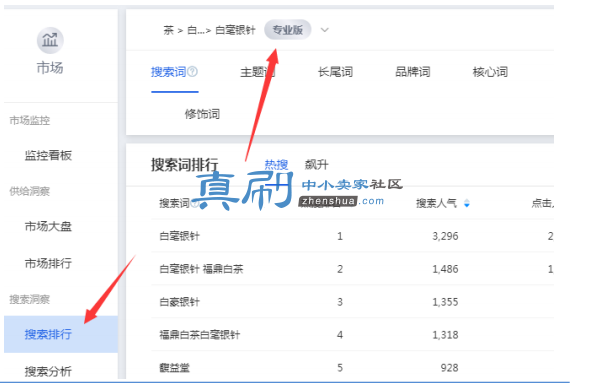Switch to the 核心词 tab
This screenshot has width=595, height=383.
click(490, 71)
